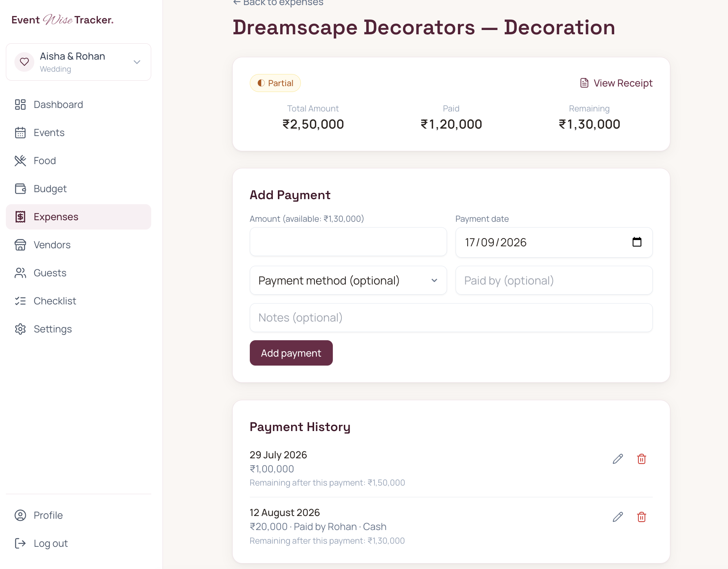Click the Log out label
The width and height of the screenshot is (728, 569).
51,543
